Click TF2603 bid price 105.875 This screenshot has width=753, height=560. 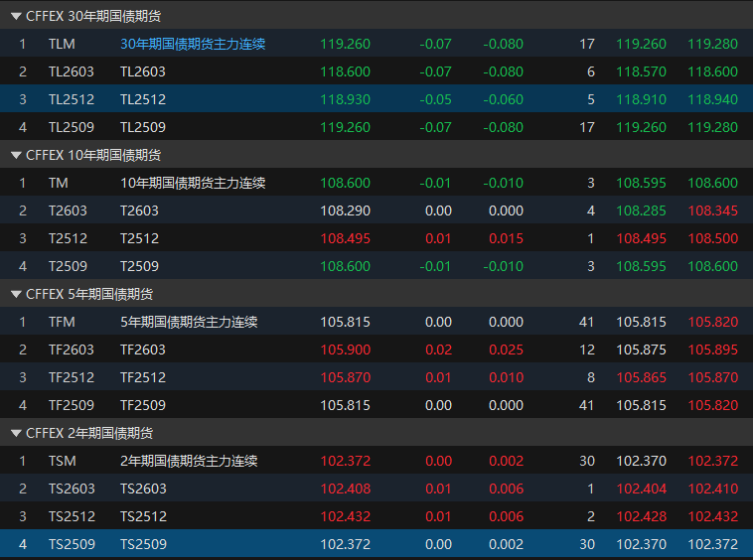(641, 350)
